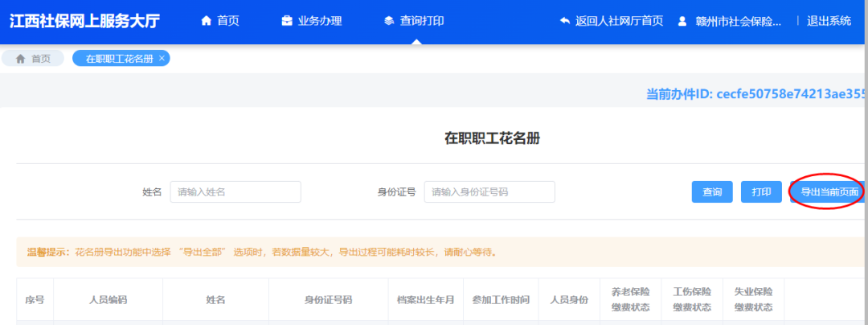Click the 序号 column header

pyautogui.click(x=35, y=299)
